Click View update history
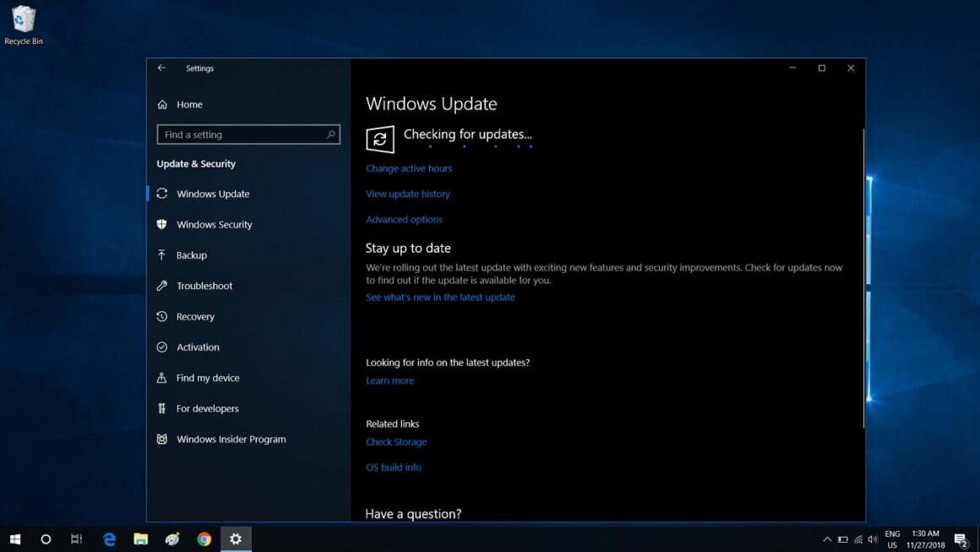980x552 pixels. [x=408, y=194]
